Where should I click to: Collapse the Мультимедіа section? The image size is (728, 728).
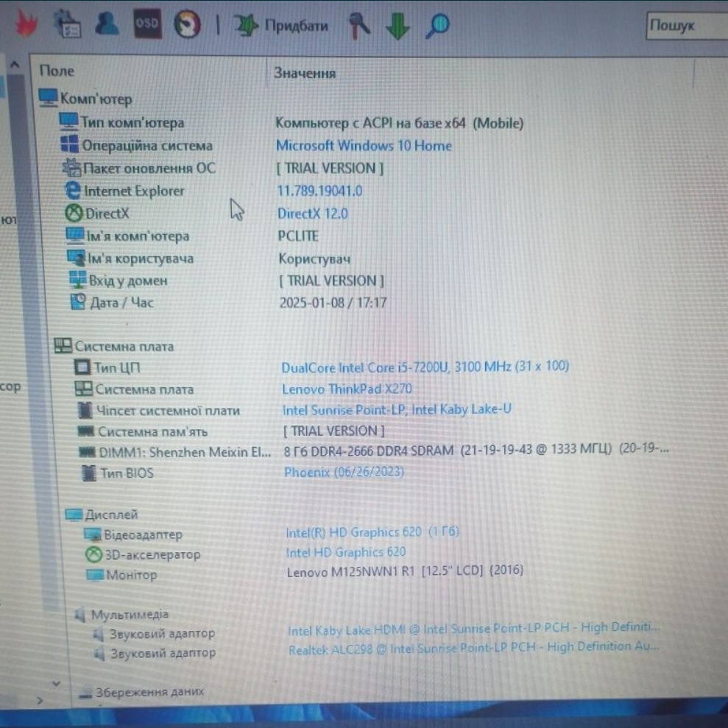(79, 613)
